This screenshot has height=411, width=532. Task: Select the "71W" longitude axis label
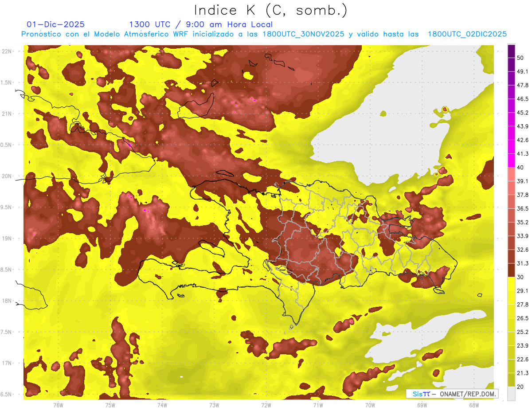[x=318, y=405]
